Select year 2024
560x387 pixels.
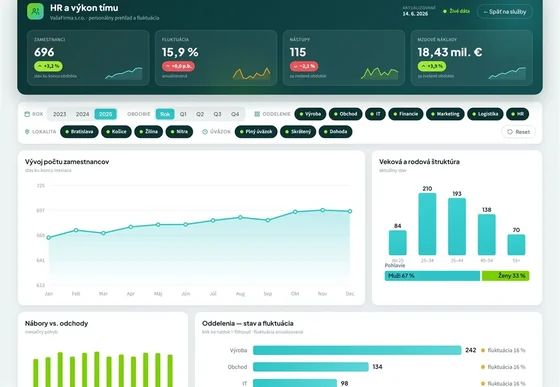tap(82, 114)
